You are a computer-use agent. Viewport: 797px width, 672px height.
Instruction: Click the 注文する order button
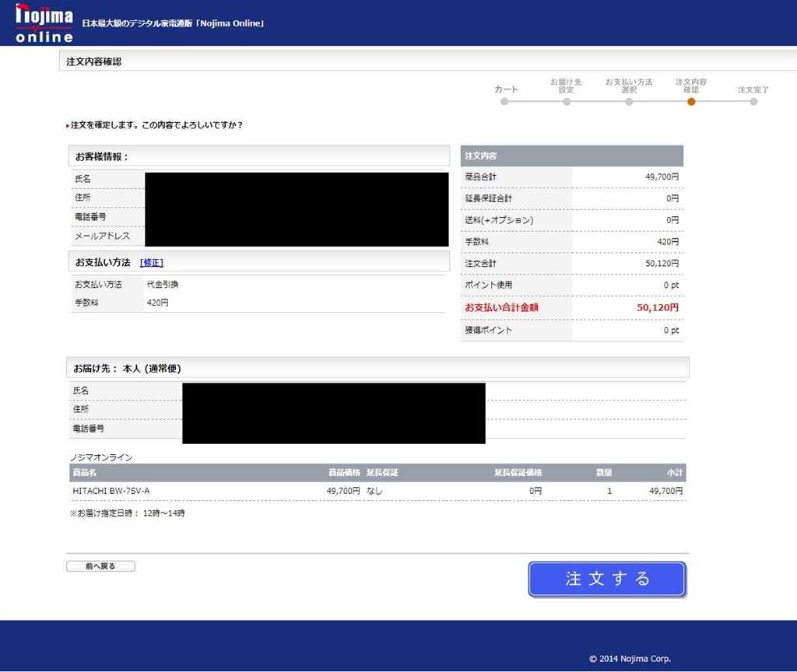607,579
